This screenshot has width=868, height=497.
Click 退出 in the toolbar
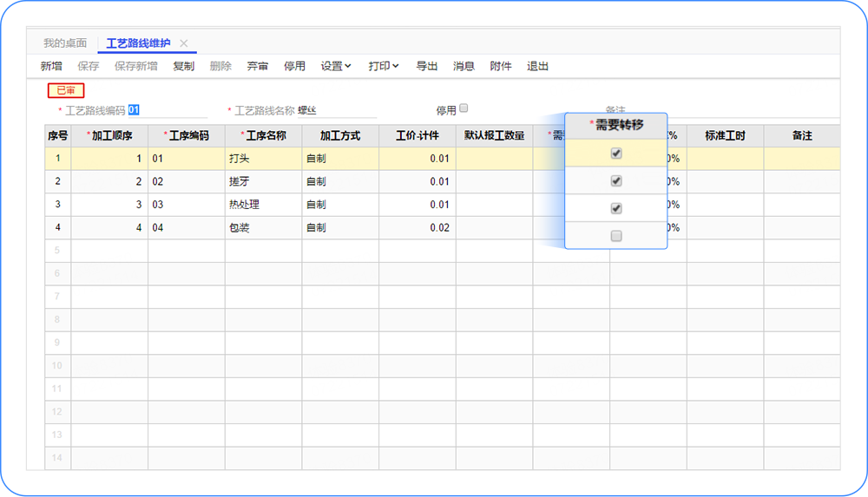click(537, 67)
